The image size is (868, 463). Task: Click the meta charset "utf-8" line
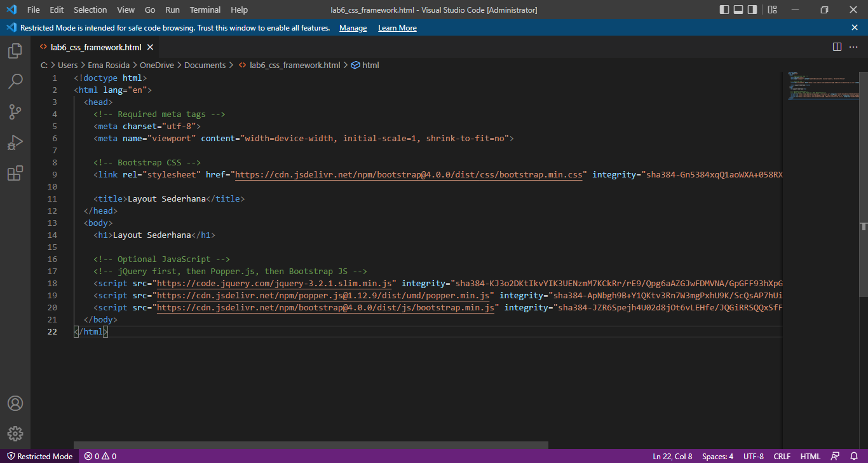pos(147,126)
